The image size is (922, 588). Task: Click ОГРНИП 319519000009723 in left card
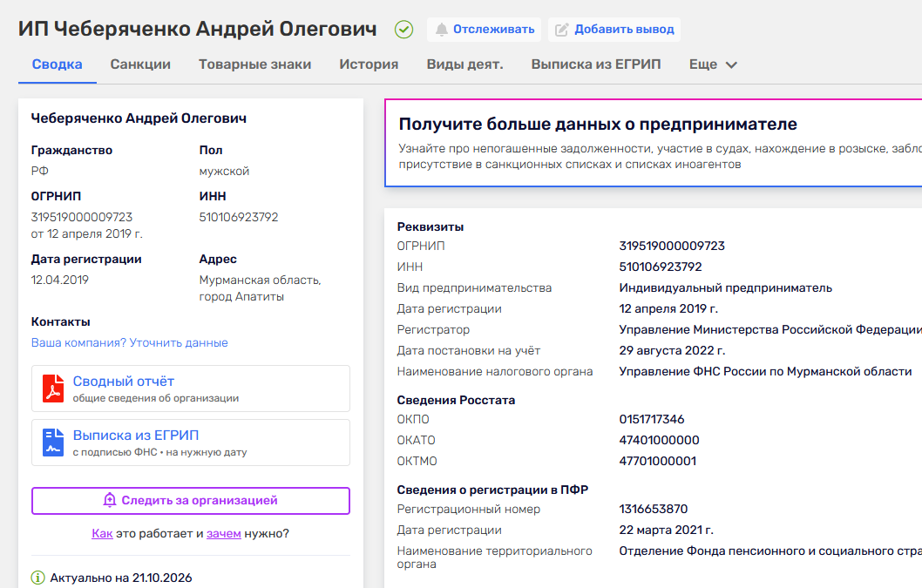click(82, 217)
